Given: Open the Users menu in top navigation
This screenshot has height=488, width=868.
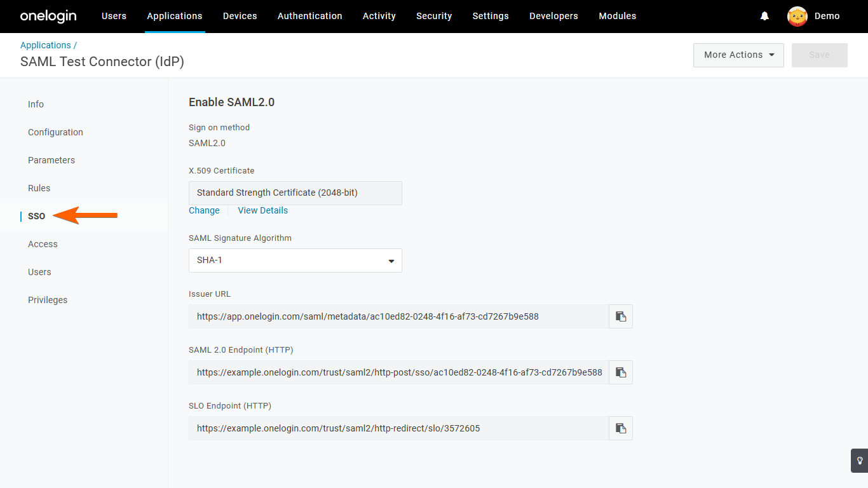Looking at the screenshot, I should click(114, 16).
